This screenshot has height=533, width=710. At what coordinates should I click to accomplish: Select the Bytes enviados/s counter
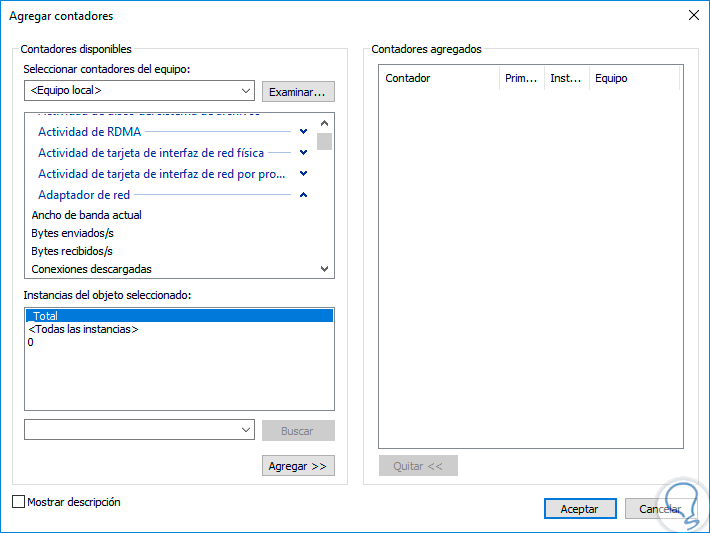(73, 233)
